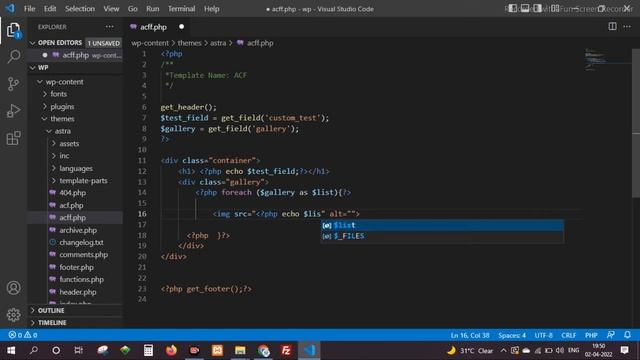This screenshot has width=640, height=360.
Task: Open the notifications bell in status bar
Action: tap(627, 335)
